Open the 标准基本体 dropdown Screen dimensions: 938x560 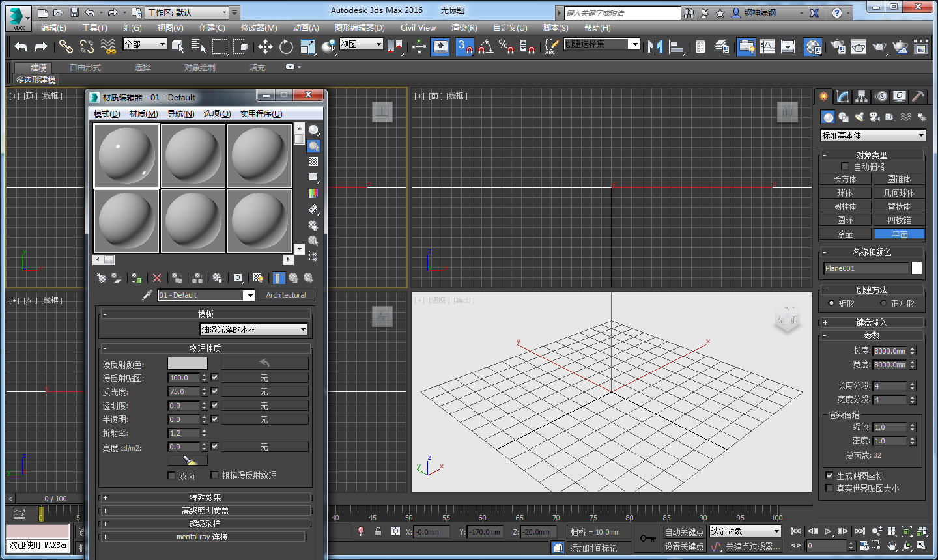click(x=873, y=135)
